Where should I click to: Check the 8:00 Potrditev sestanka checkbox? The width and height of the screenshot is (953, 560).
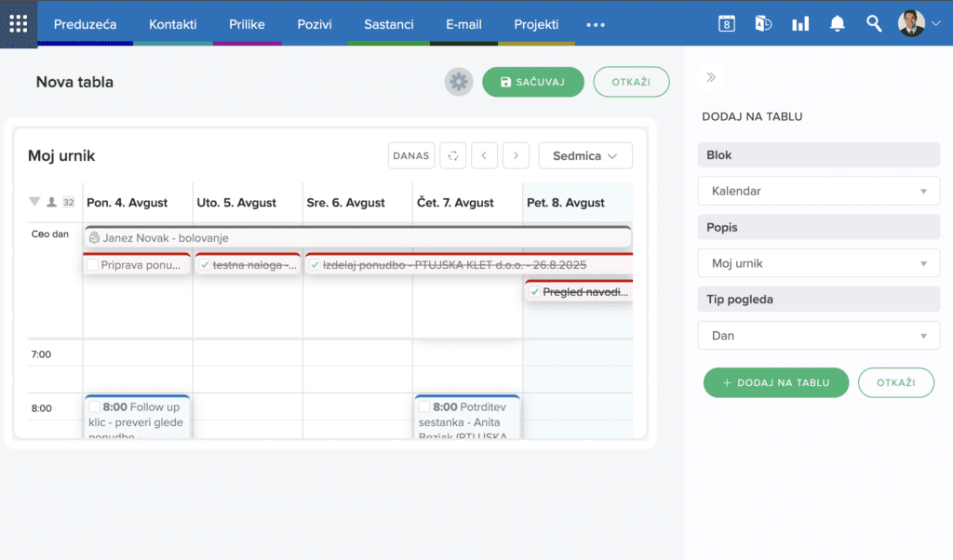[x=424, y=407]
